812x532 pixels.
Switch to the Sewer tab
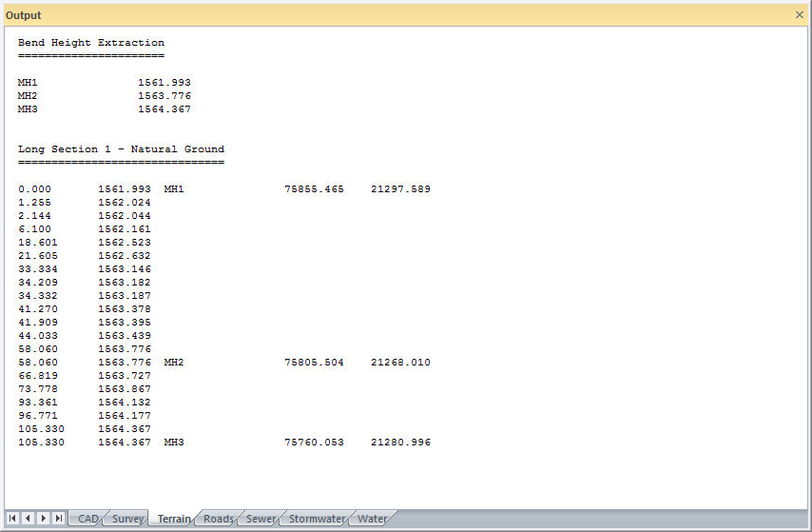pyautogui.click(x=261, y=520)
